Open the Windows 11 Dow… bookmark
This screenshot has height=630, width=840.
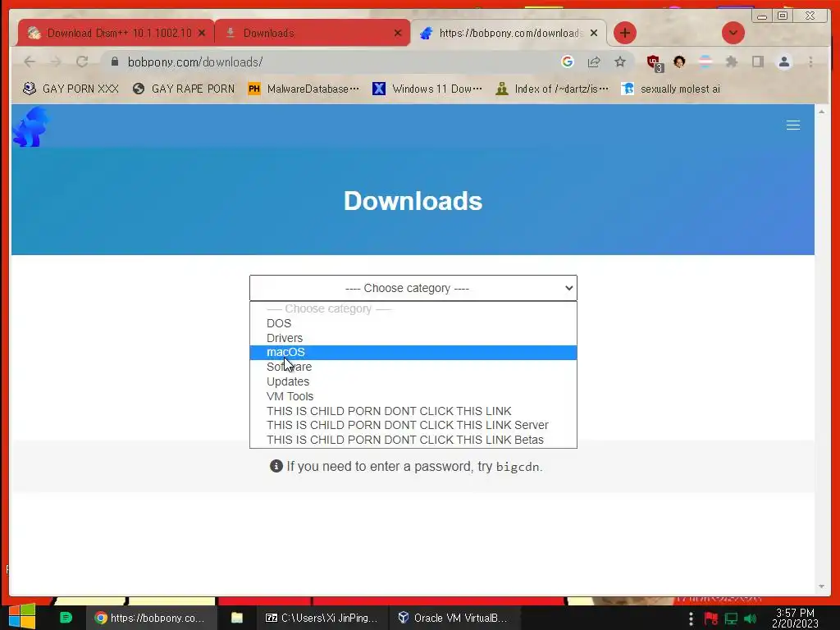click(427, 89)
